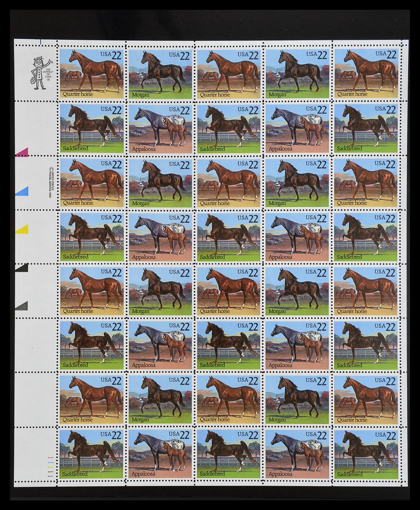Click the yellow color registration triangle

22,229
